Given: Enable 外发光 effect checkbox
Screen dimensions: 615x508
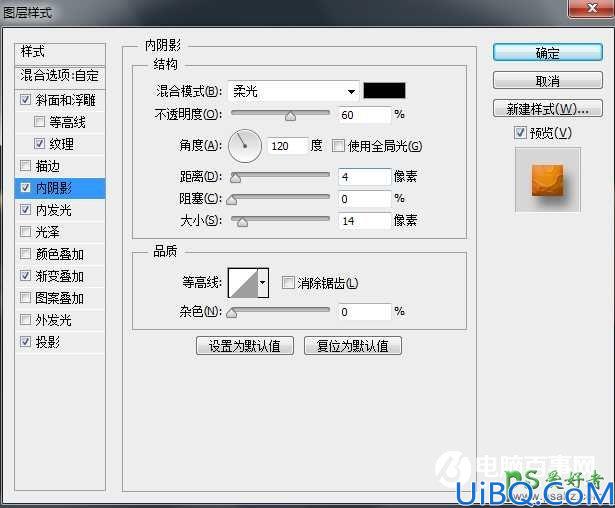Looking at the screenshot, I should point(25,320).
